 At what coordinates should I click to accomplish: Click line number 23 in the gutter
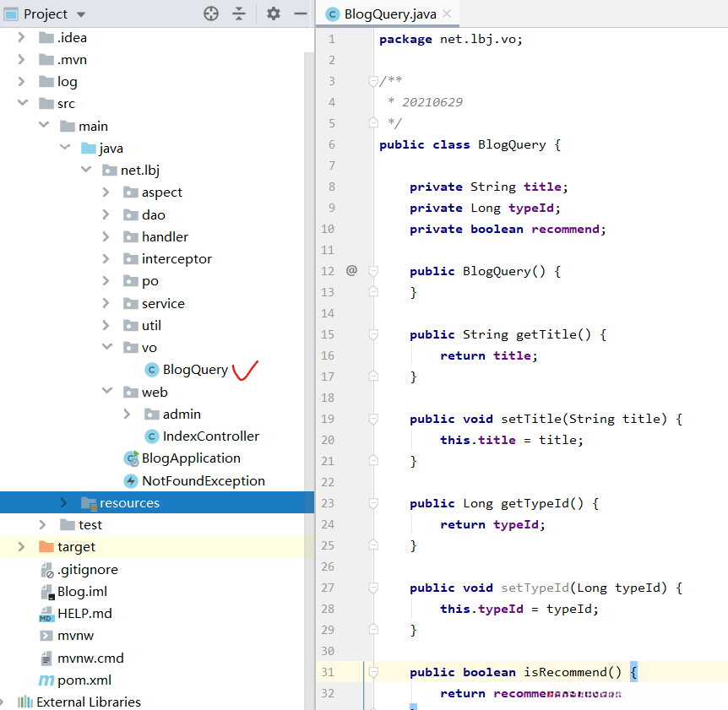coord(328,503)
